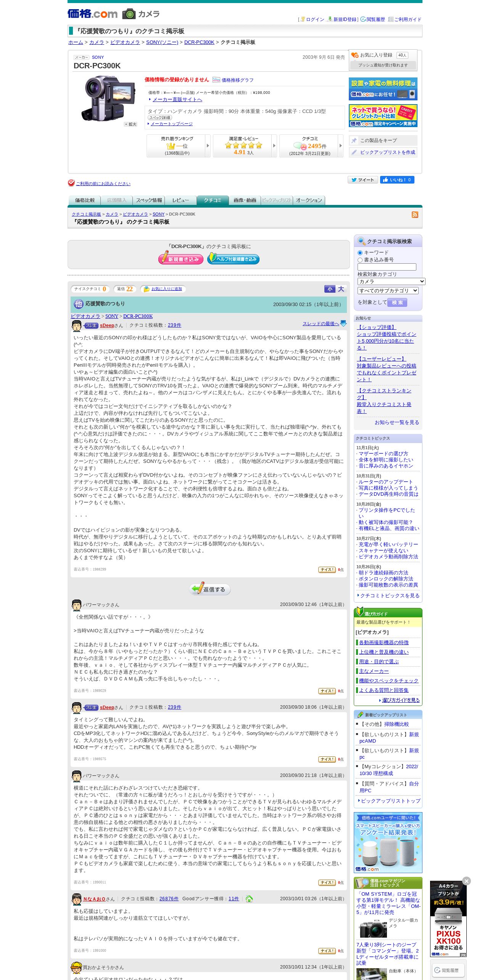Image resolution: width=490 pixels, height=980 pixels.
Task: Open the スペック情報 tab
Action: pyautogui.click(x=149, y=200)
